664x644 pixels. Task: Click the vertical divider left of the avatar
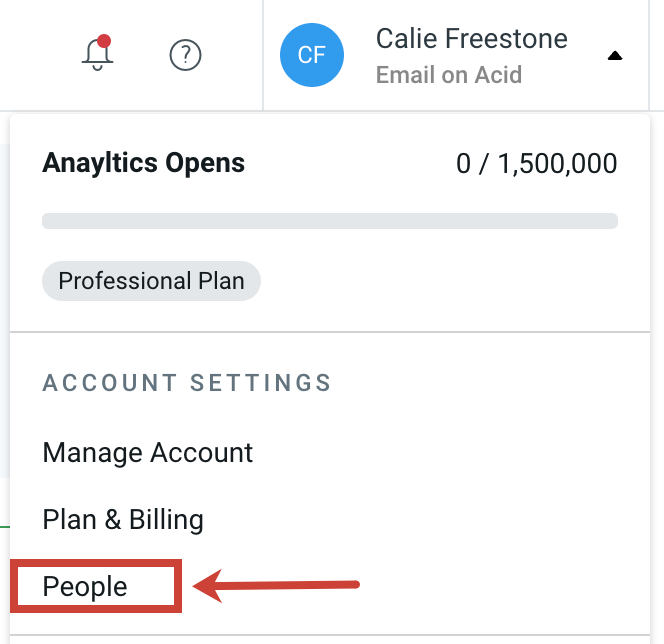pyautogui.click(x=263, y=55)
